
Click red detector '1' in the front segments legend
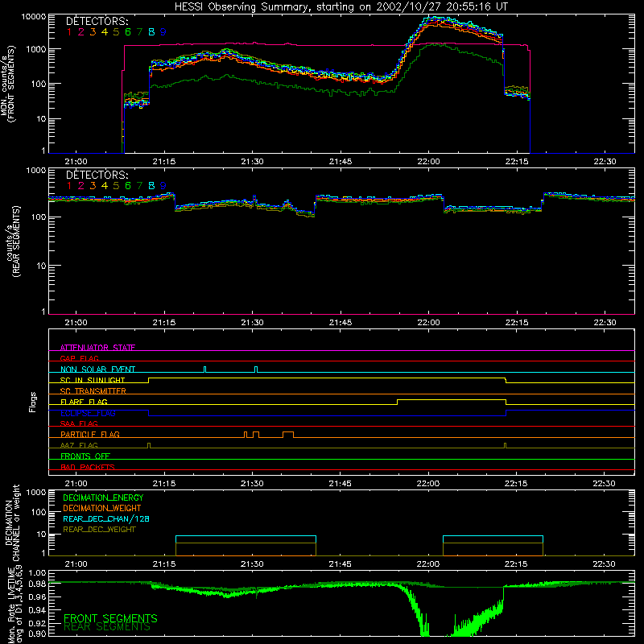(69, 32)
